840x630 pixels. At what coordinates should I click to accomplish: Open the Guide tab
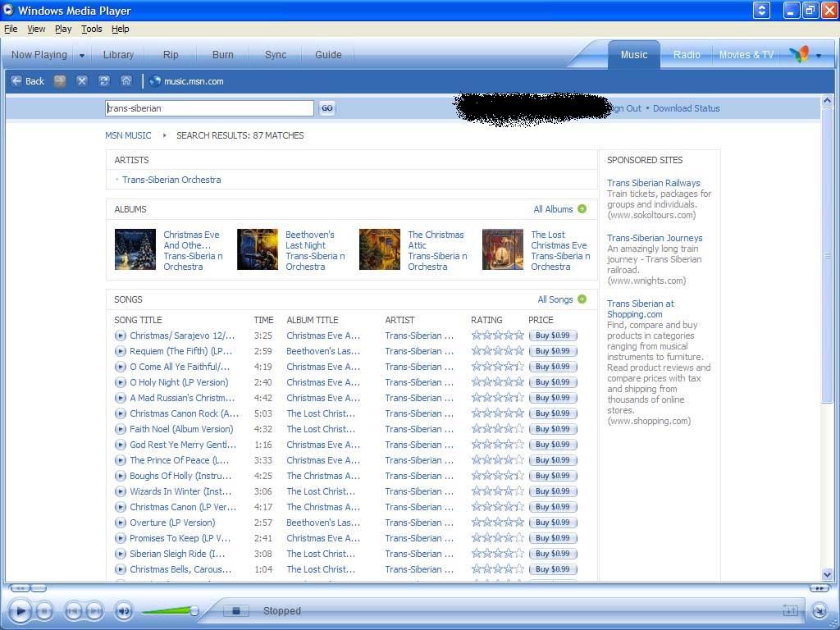coord(328,55)
